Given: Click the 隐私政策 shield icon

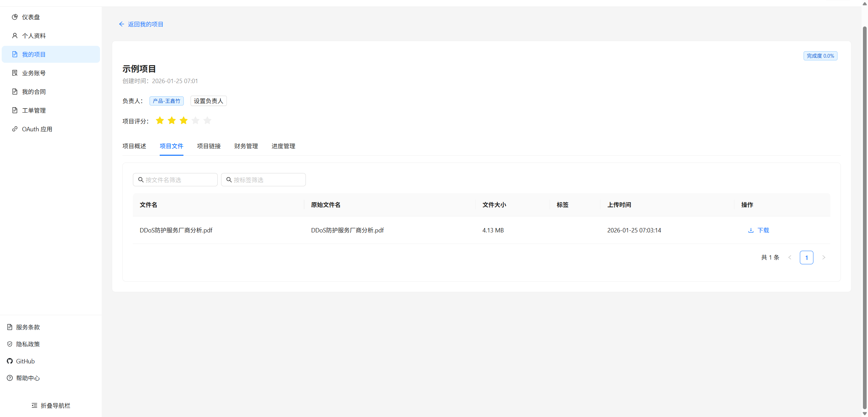Looking at the screenshot, I should (10, 344).
